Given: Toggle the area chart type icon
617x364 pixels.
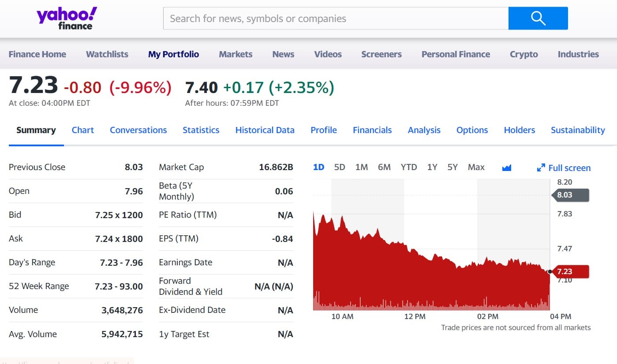Looking at the screenshot, I should click(x=507, y=167).
